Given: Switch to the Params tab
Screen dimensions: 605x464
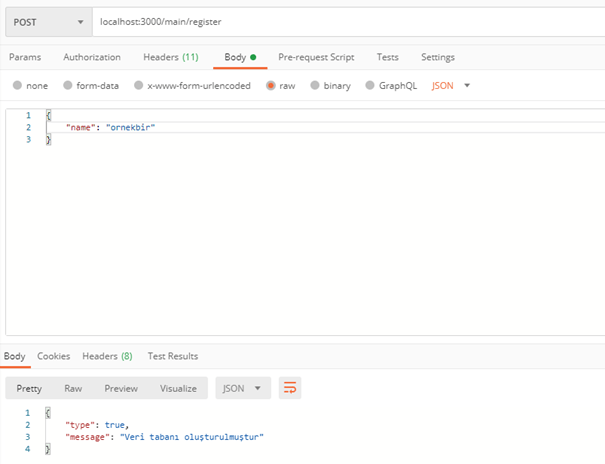Looking at the screenshot, I should (25, 57).
